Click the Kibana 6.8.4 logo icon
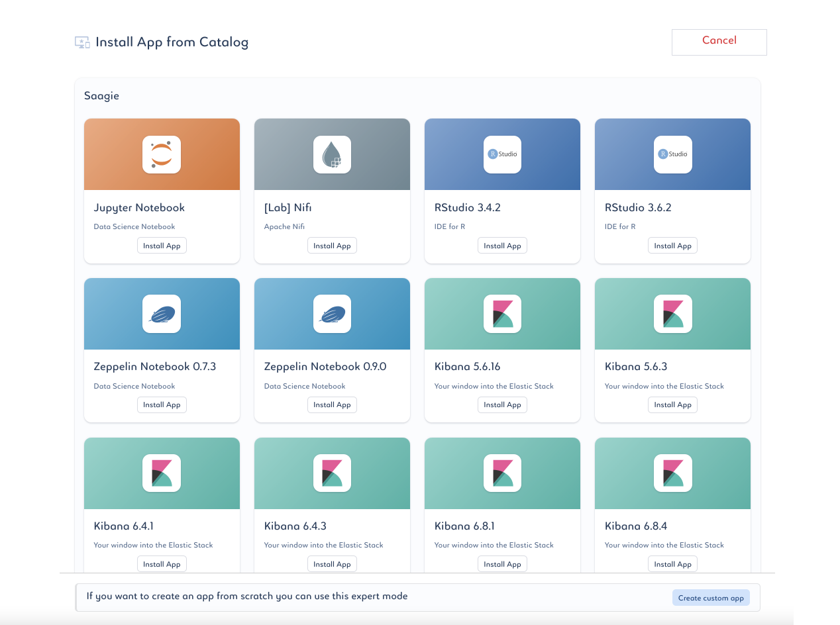The image size is (840, 625). point(672,473)
